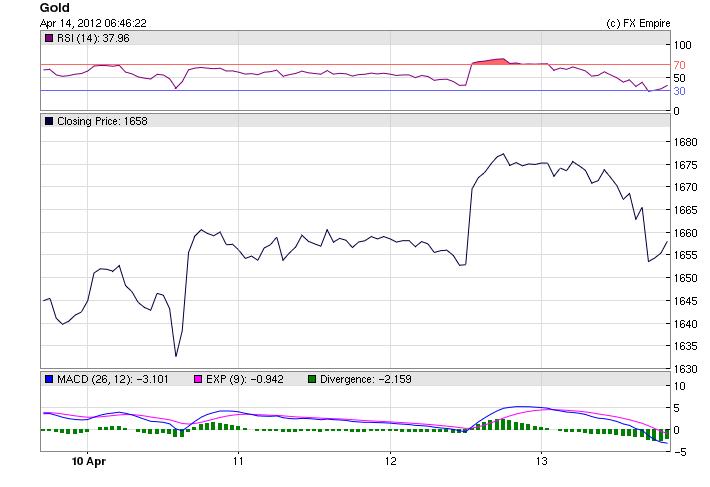The width and height of the screenshot is (710, 487).
Task: Click the '10 Apr' date axis label
Action: click(89, 461)
